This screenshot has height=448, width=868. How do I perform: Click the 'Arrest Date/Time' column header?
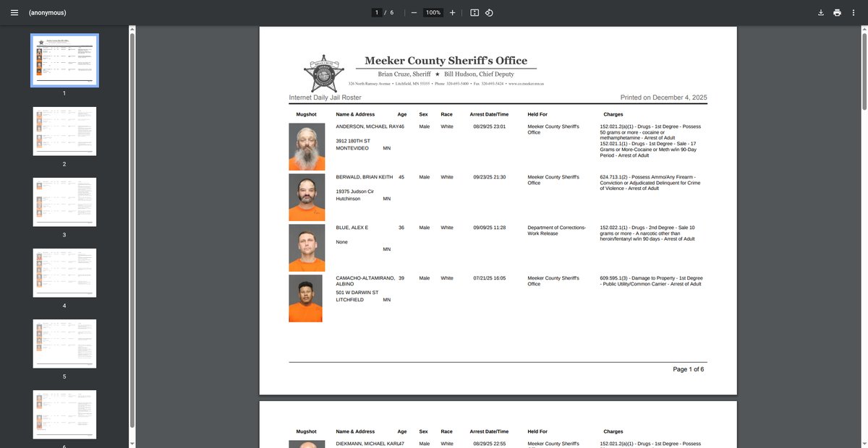click(x=489, y=114)
